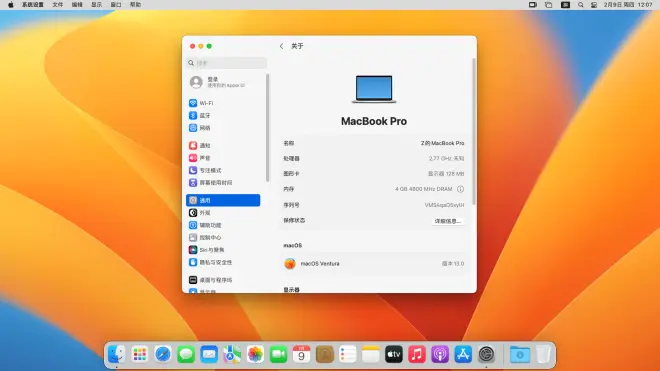Open Siri & Spotlight (Siri与聚焦) in sidebar

pos(223,250)
